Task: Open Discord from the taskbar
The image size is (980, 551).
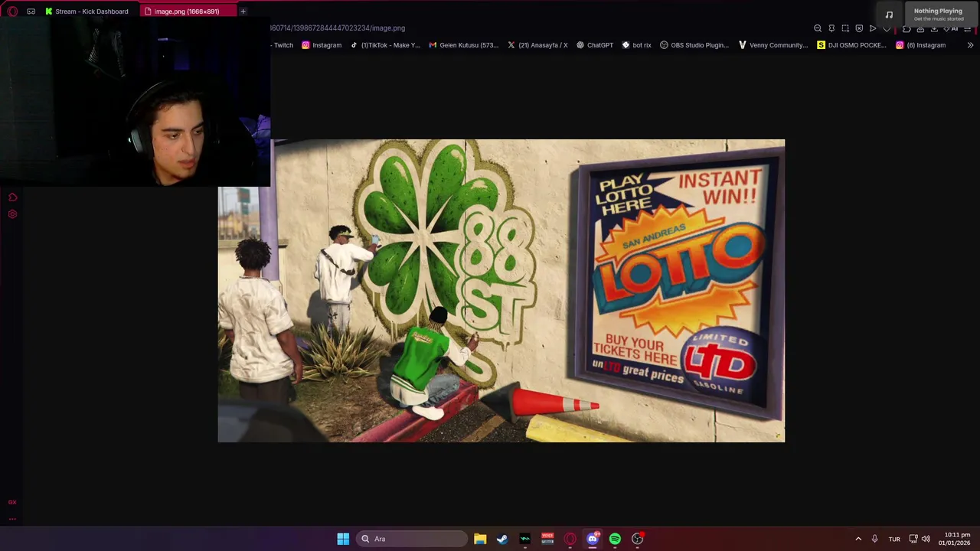Action: pos(593,539)
